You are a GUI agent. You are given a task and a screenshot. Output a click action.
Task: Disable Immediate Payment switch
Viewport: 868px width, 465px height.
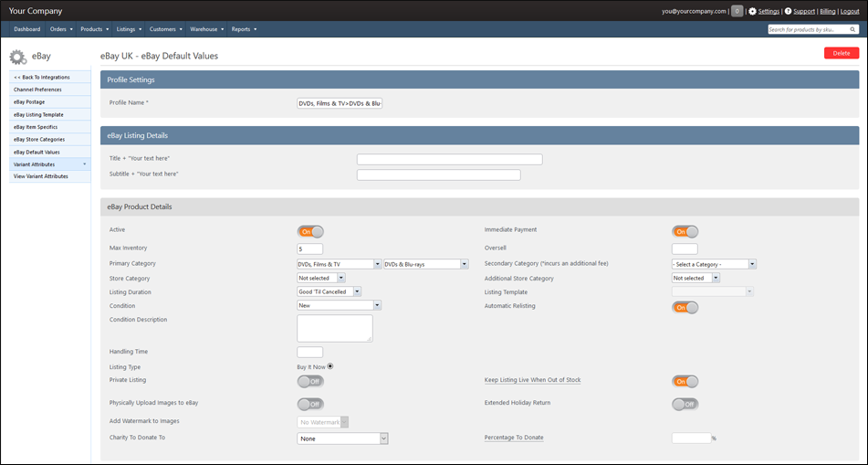[x=685, y=232]
